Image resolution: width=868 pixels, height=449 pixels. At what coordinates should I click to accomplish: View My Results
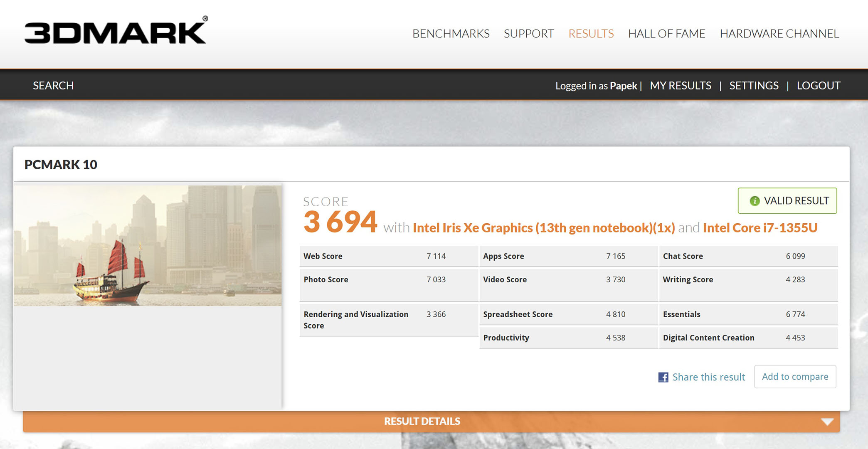pos(681,86)
